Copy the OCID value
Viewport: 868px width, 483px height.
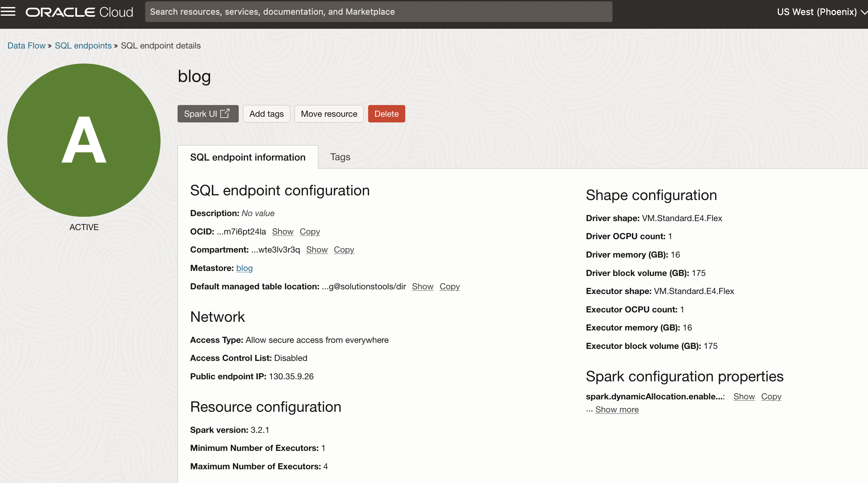coord(309,231)
